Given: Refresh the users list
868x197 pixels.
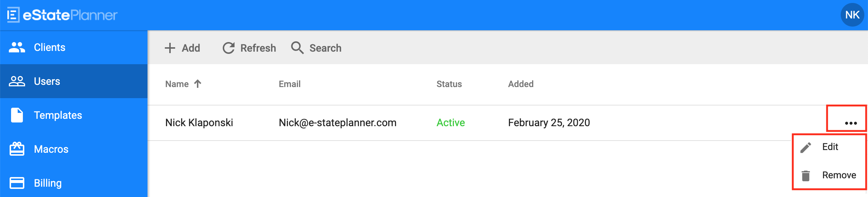Looking at the screenshot, I should [x=249, y=48].
